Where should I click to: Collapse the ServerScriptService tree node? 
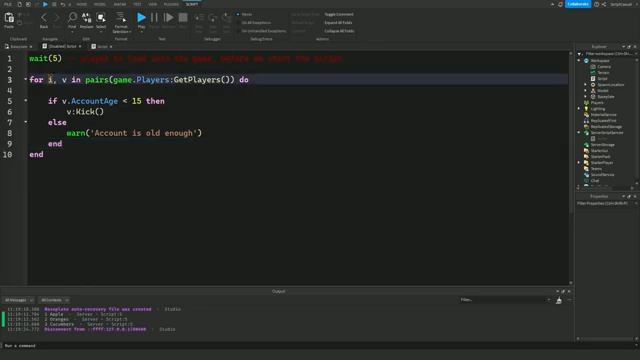click(579, 133)
